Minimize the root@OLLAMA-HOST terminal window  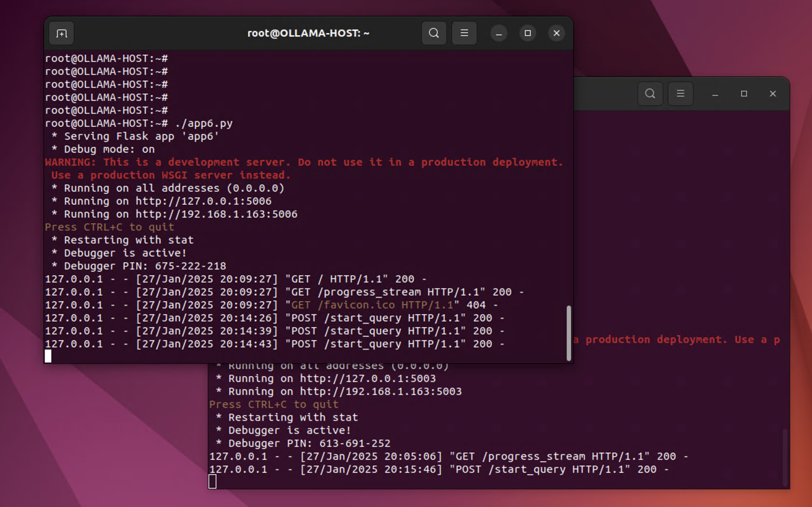coord(498,34)
